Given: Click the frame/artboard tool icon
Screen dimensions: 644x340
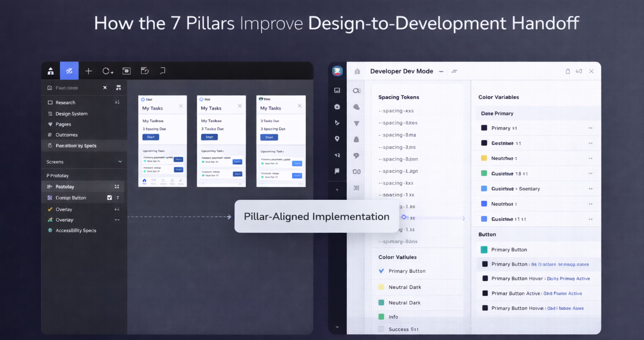Looking at the screenshot, I should 126,71.
